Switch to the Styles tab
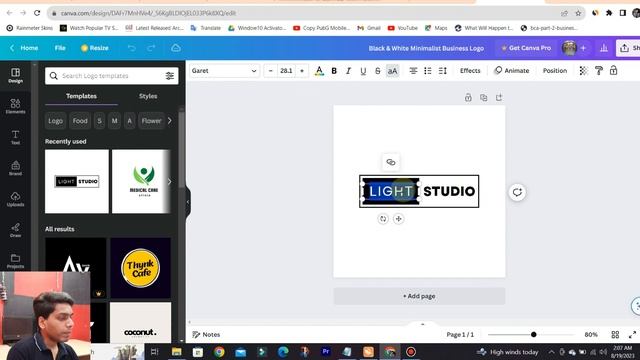The width and height of the screenshot is (640, 360). [148, 96]
